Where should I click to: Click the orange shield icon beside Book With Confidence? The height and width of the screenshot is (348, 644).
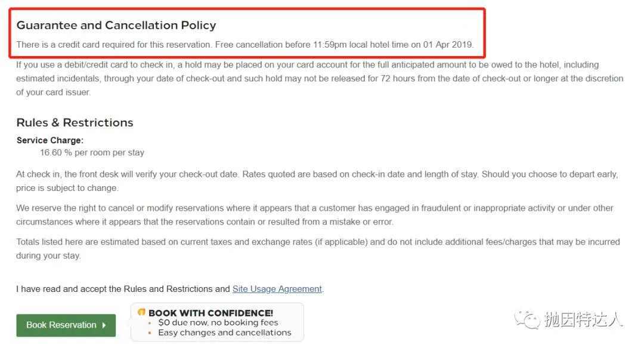[142, 312]
